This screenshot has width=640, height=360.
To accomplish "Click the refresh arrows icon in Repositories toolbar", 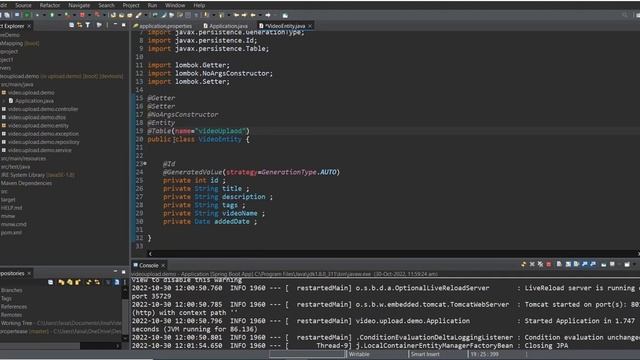I will click(x=89, y=282).
